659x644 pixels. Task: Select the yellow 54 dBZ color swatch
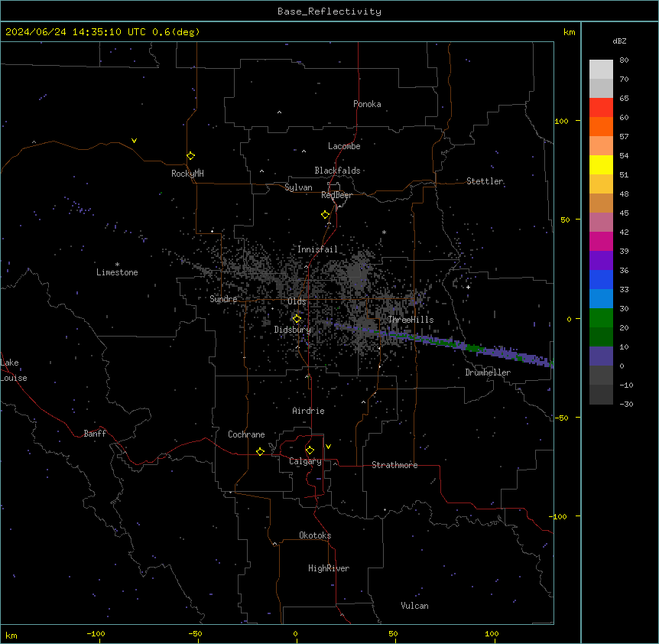pyautogui.click(x=601, y=164)
